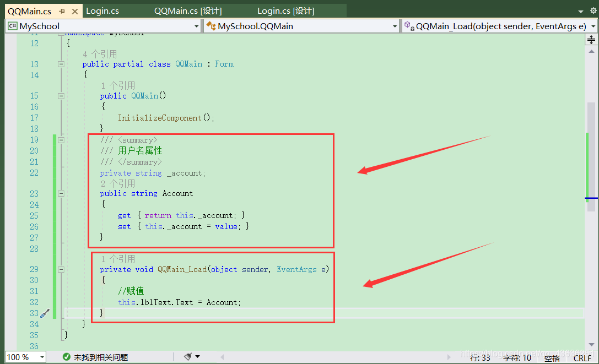
Task: Switch to the Login.cs tab
Action: point(102,10)
